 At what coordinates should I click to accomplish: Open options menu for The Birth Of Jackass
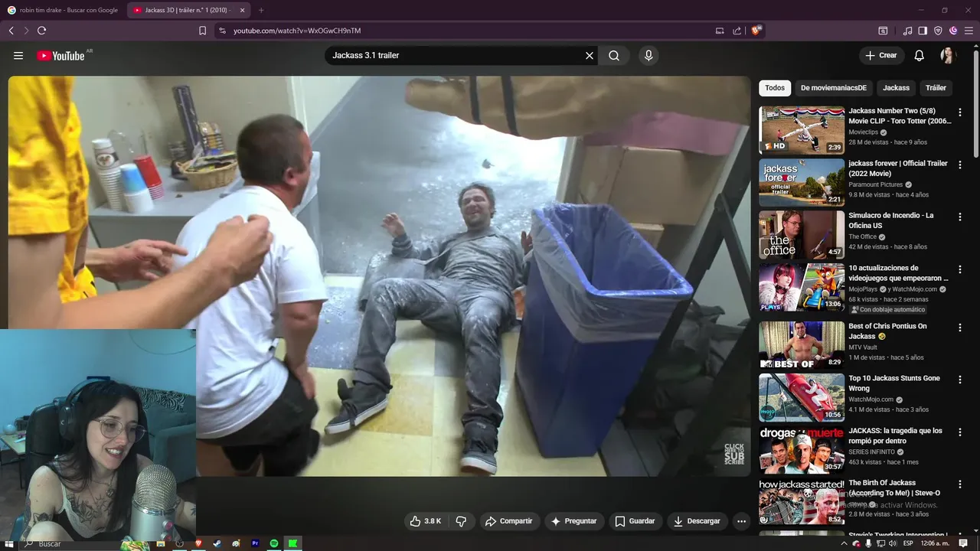tap(960, 485)
